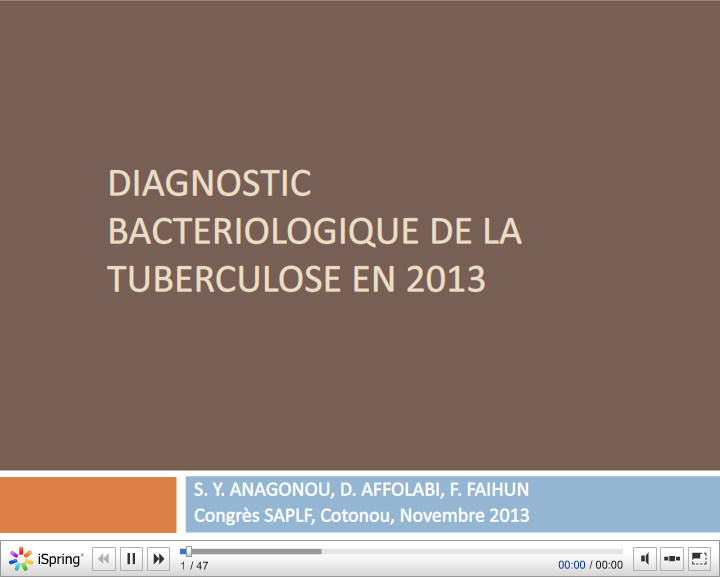Open the iSpring brand name link
720x577 pixels.
tap(60, 559)
